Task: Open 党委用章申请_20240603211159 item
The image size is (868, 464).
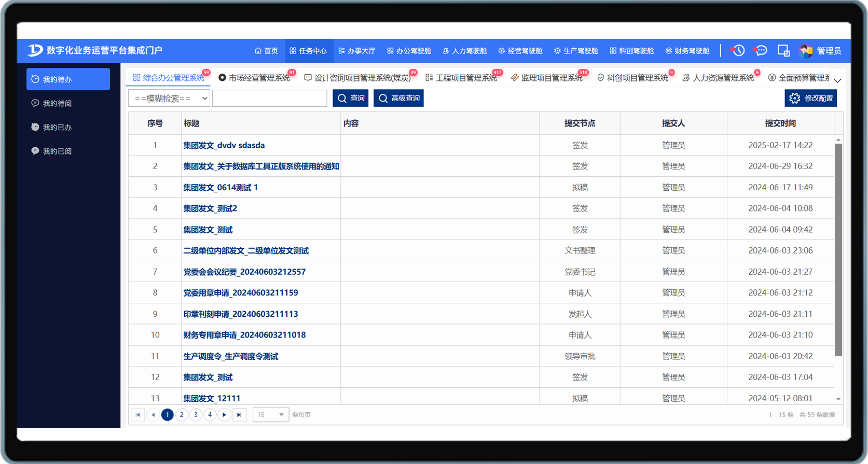Action: [x=241, y=293]
